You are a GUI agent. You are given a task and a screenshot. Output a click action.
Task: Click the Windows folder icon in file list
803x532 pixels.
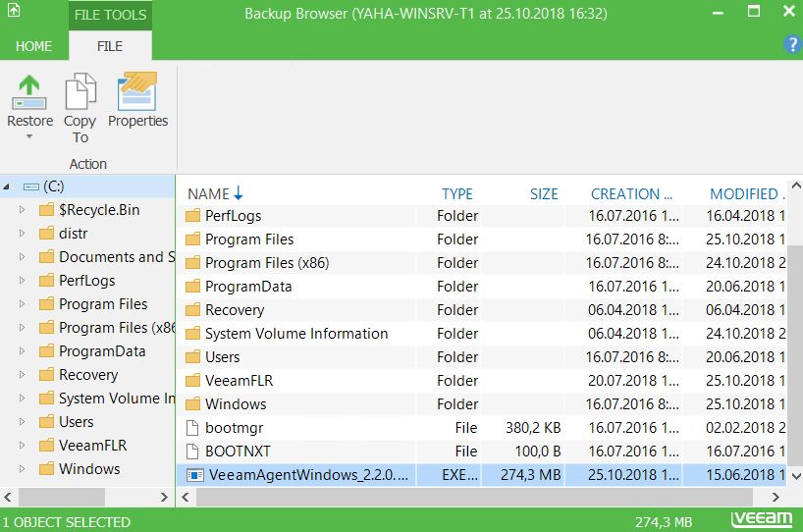pyautogui.click(x=192, y=404)
